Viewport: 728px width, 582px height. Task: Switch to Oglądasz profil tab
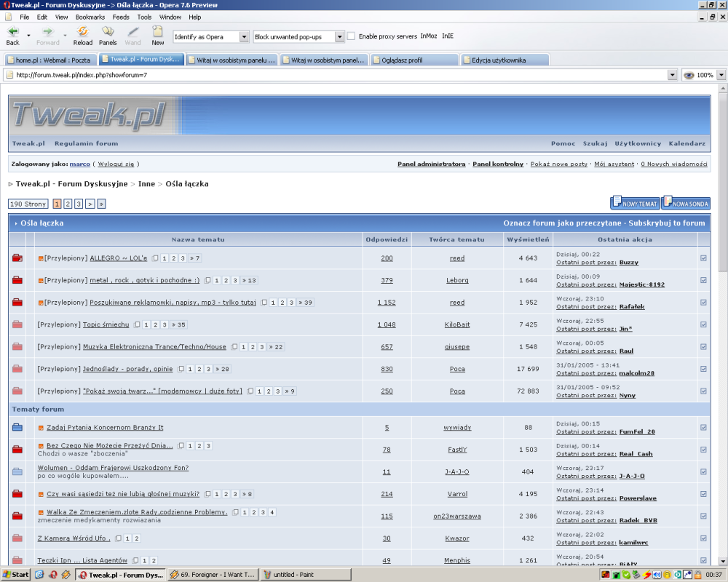[415, 60]
